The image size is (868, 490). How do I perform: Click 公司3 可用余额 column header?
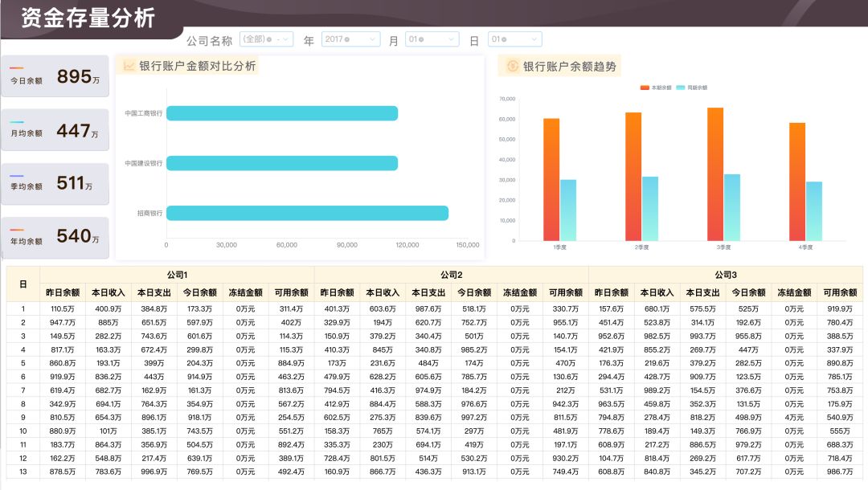pos(840,292)
